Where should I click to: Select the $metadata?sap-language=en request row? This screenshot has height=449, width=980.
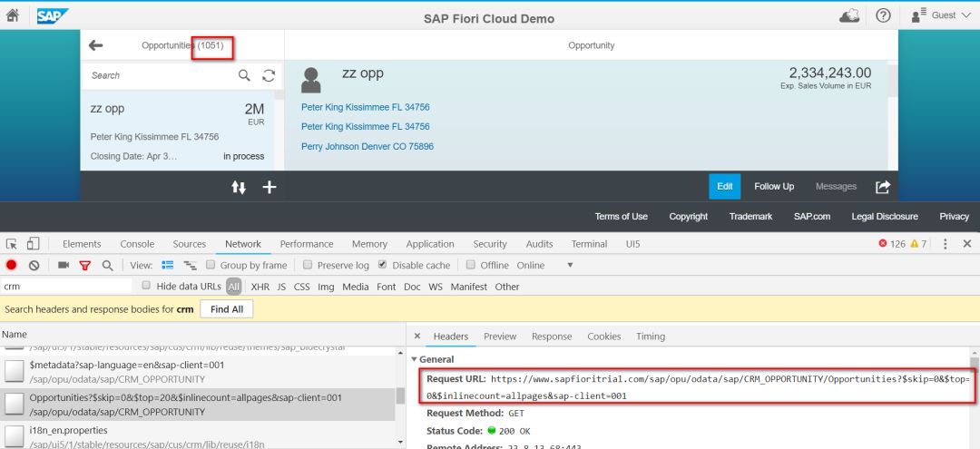(198, 372)
